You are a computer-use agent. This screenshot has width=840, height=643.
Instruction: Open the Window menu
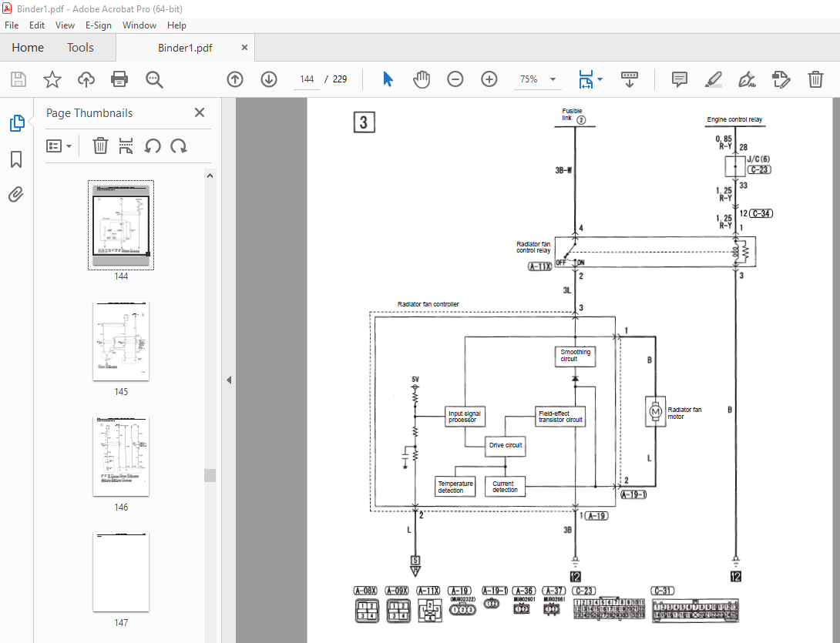(x=139, y=25)
